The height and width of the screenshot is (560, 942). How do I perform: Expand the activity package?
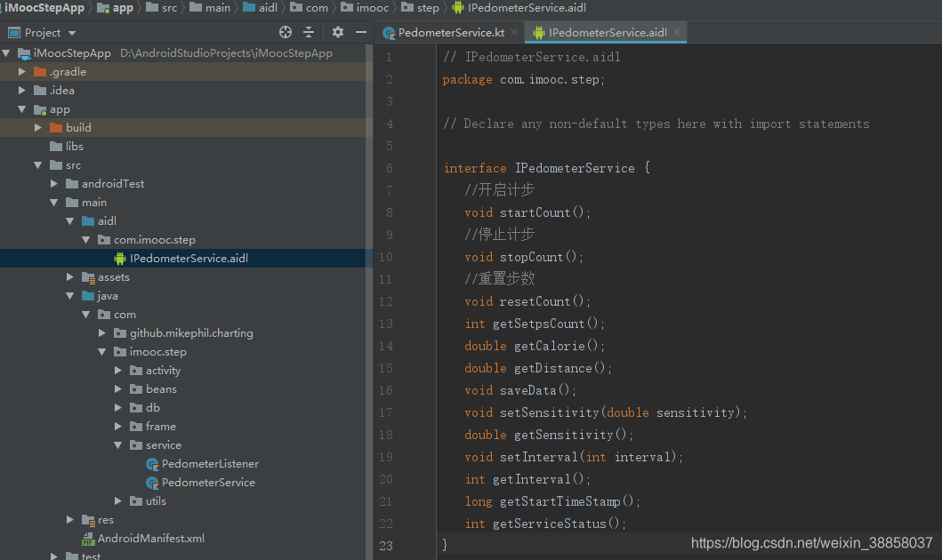click(x=118, y=371)
